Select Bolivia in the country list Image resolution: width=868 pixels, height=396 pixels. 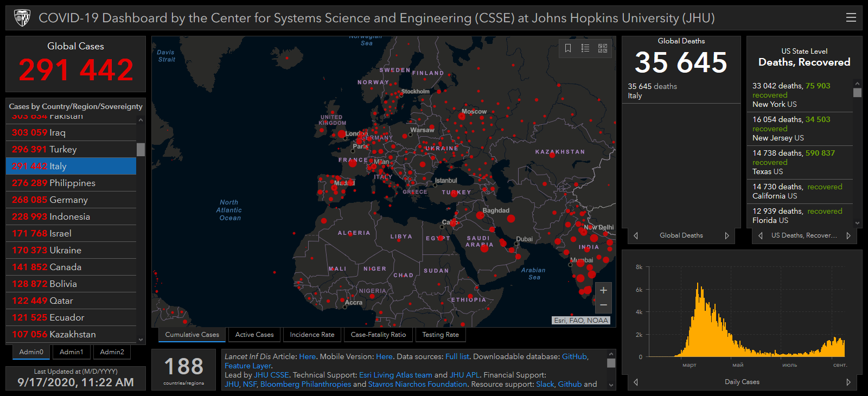[71, 284]
